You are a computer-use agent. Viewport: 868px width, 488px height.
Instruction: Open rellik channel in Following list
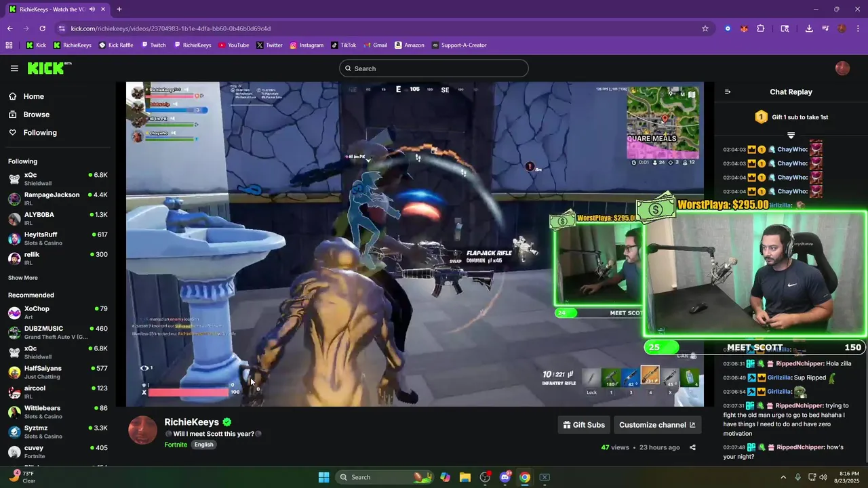(58, 258)
